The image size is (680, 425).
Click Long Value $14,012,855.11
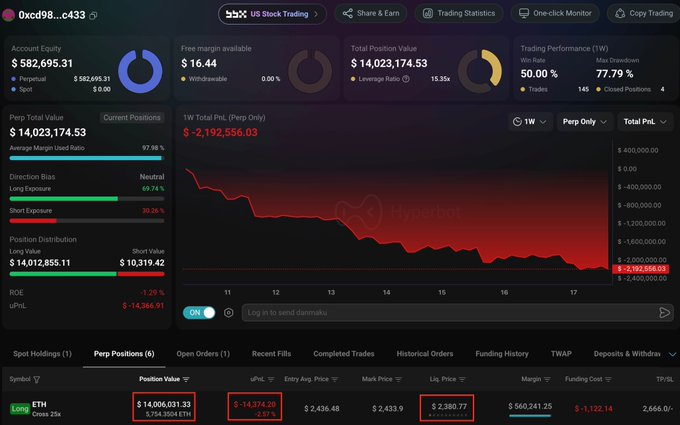click(x=40, y=263)
